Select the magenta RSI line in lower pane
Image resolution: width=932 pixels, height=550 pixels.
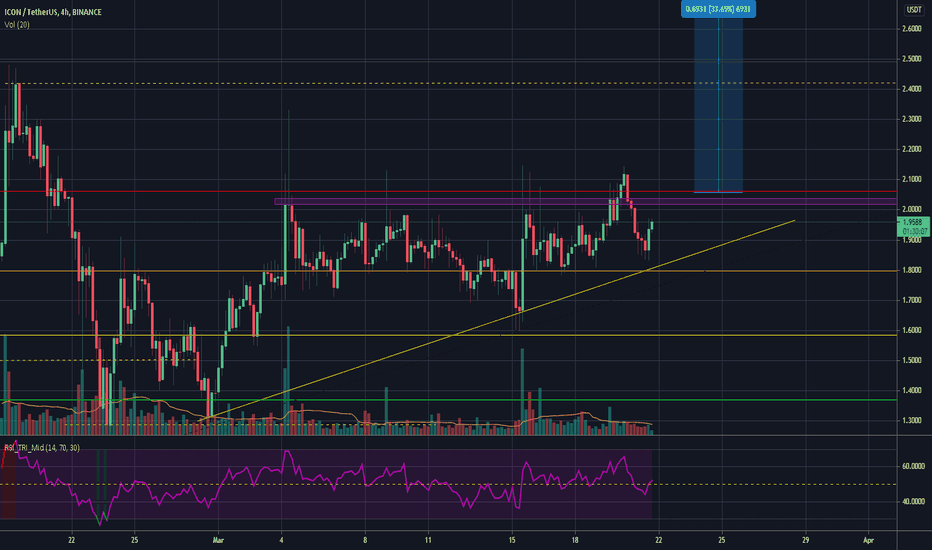click(327, 482)
